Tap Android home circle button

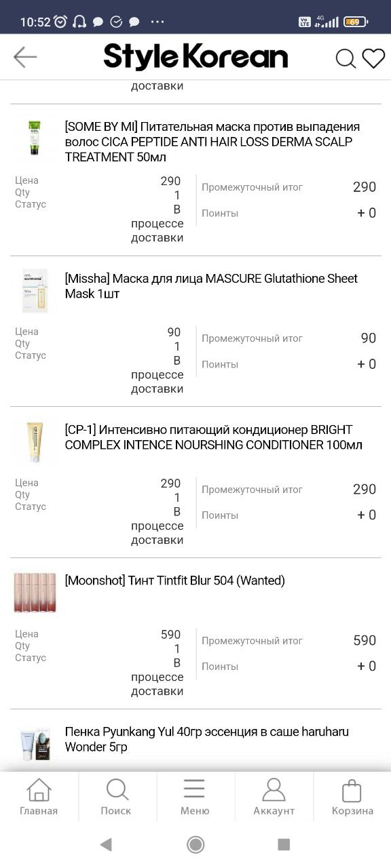click(x=195, y=844)
